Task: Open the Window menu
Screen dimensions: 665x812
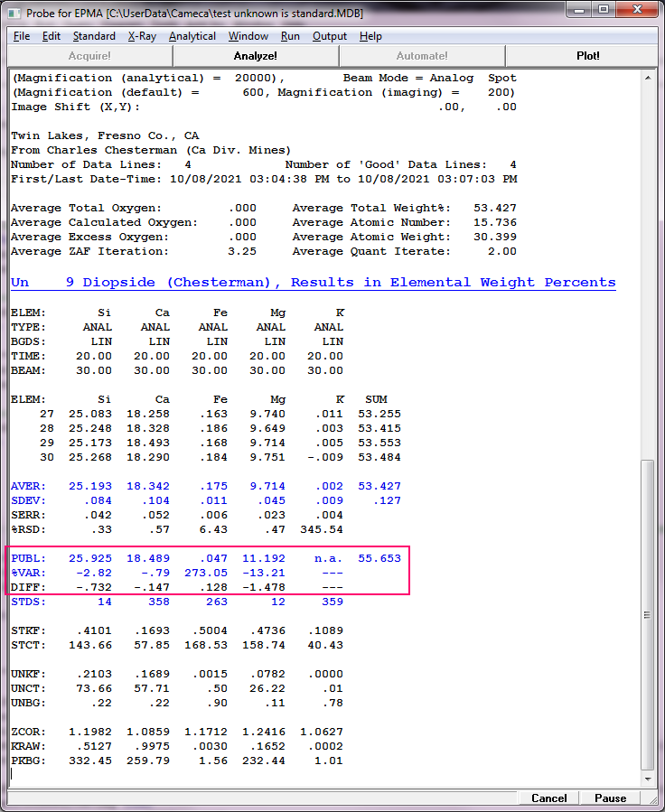Action: [x=248, y=36]
